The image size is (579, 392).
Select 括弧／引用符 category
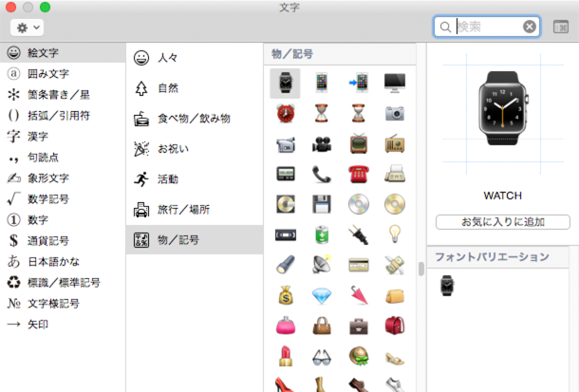coord(63,116)
